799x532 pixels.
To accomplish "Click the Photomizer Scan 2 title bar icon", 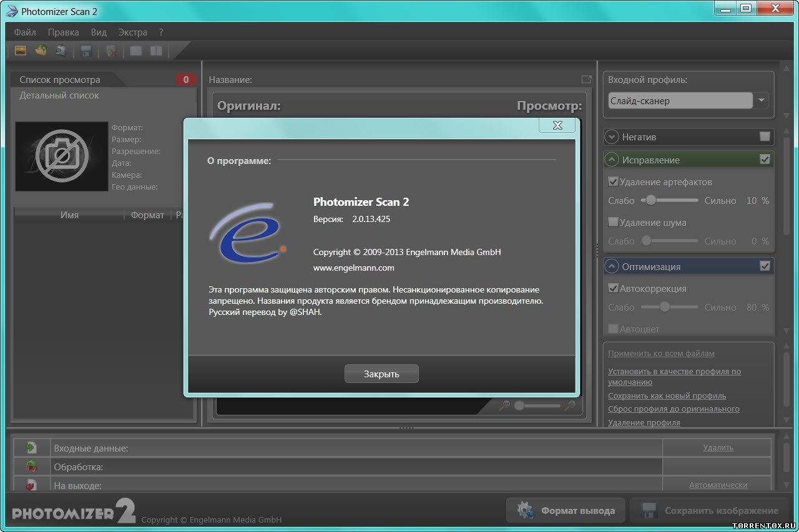I will (11, 11).
